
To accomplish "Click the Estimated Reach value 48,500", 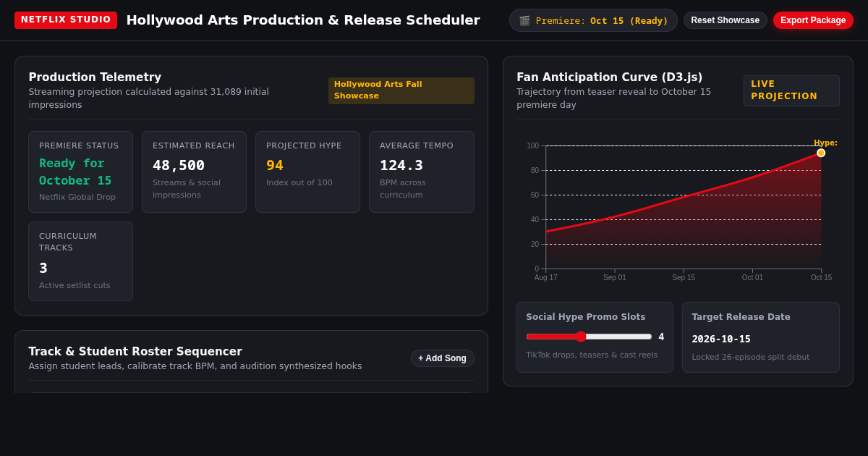I will [x=179, y=165].
